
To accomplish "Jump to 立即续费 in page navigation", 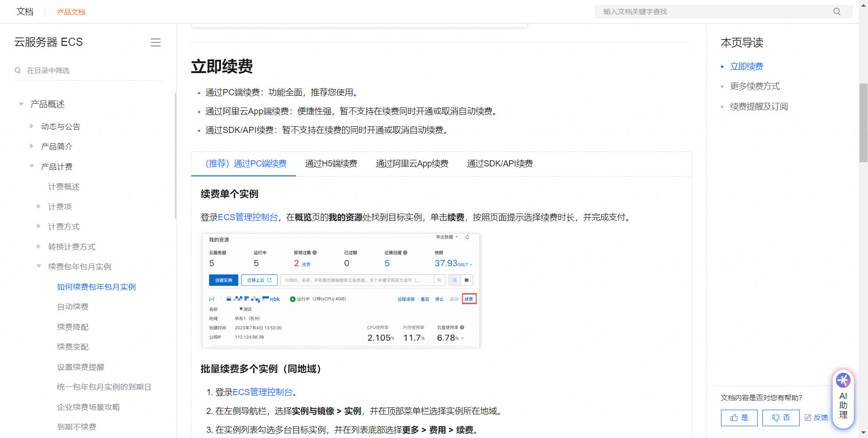I will point(746,66).
